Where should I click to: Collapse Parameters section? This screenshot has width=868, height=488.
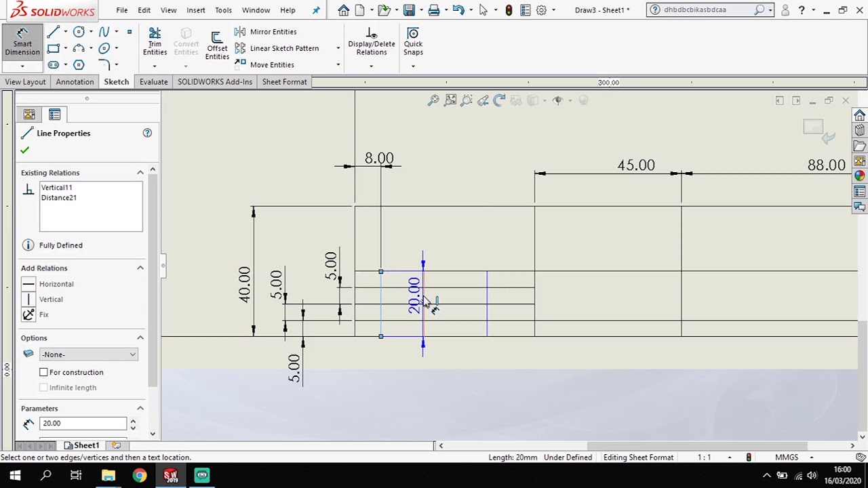140,408
